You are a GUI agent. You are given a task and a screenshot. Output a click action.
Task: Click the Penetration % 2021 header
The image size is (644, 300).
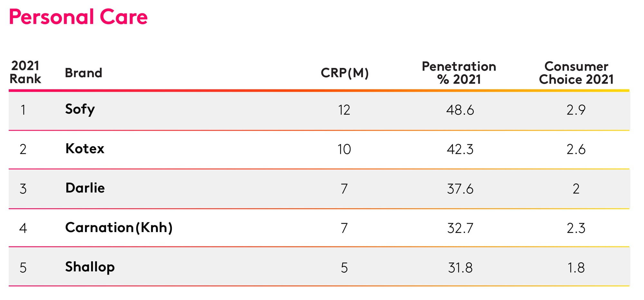pyautogui.click(x=459, y=73)
